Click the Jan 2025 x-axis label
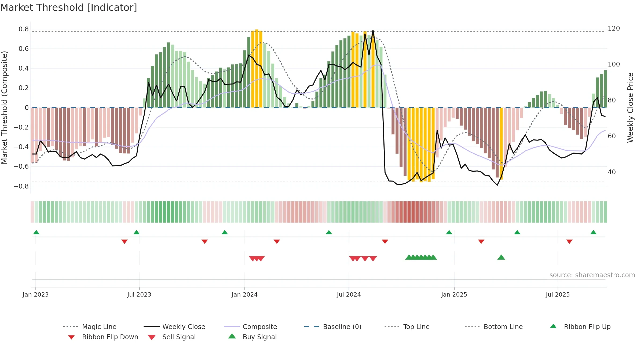This screenshot has width=644, height=362. tap(454, 295)
